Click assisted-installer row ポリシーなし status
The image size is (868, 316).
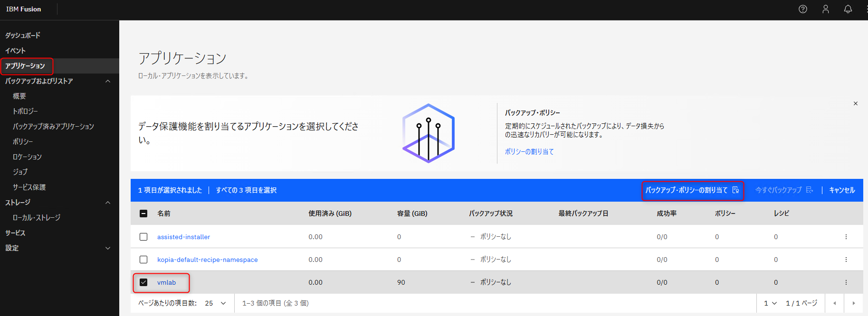[x=496, y=237]
